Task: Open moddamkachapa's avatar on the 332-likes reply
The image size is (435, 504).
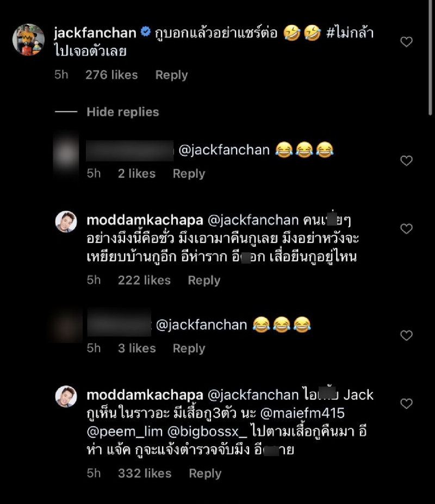Action: point(66,396)
